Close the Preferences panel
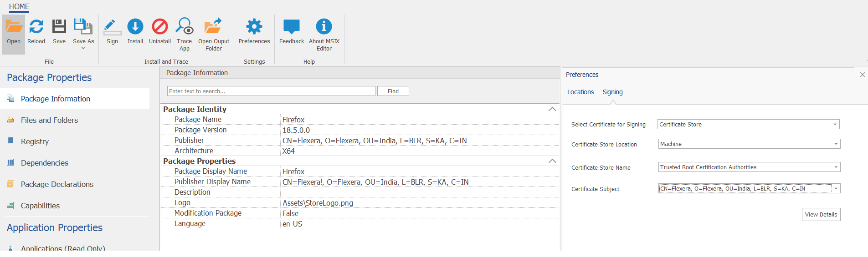Viewport: 868px width, 257px height. (x=862, y=75)
